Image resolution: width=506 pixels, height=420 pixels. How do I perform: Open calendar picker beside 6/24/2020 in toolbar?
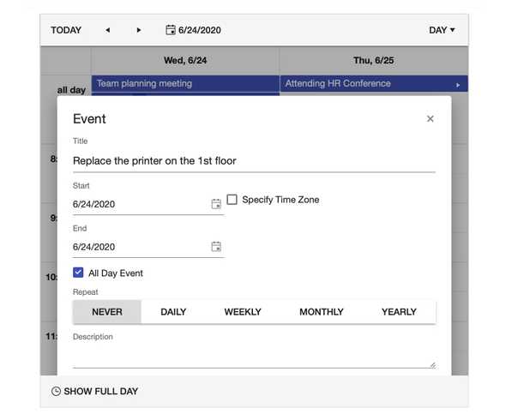coord(171,30)
